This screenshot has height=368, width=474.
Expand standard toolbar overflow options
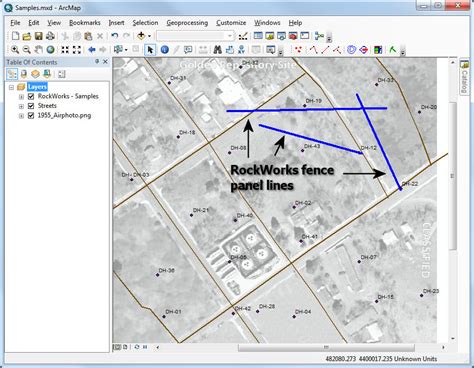[x=329, y=37]
